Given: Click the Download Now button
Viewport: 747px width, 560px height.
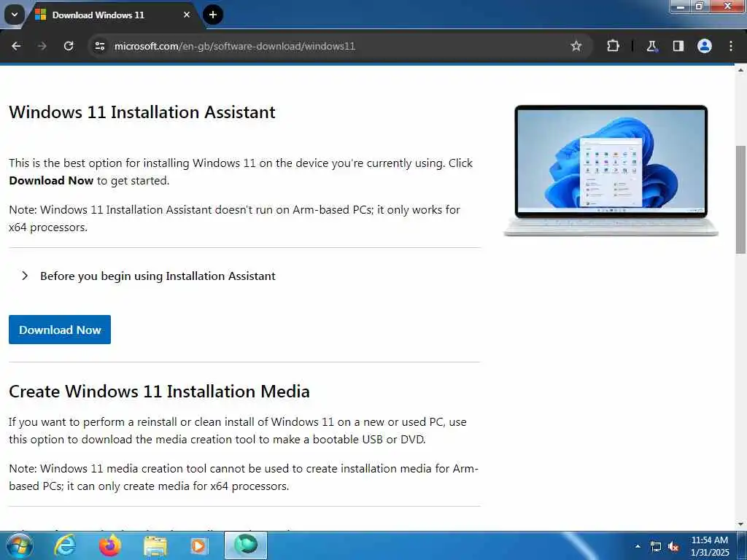Looking at the screenshot, I should [x=60, y=330].
